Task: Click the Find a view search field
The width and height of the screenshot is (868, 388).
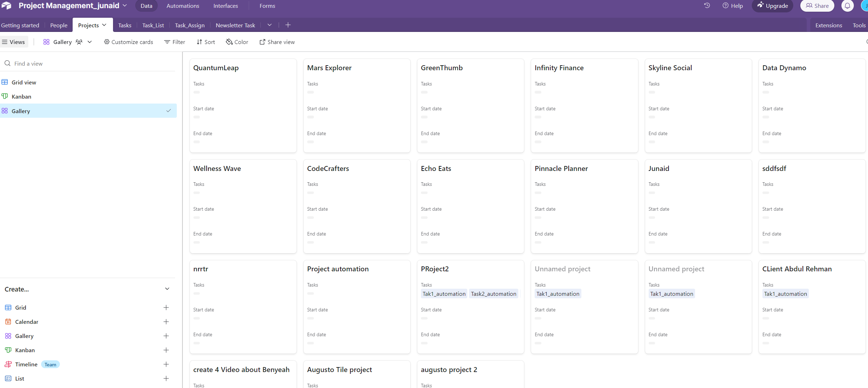Action: (x=88, y=63)
